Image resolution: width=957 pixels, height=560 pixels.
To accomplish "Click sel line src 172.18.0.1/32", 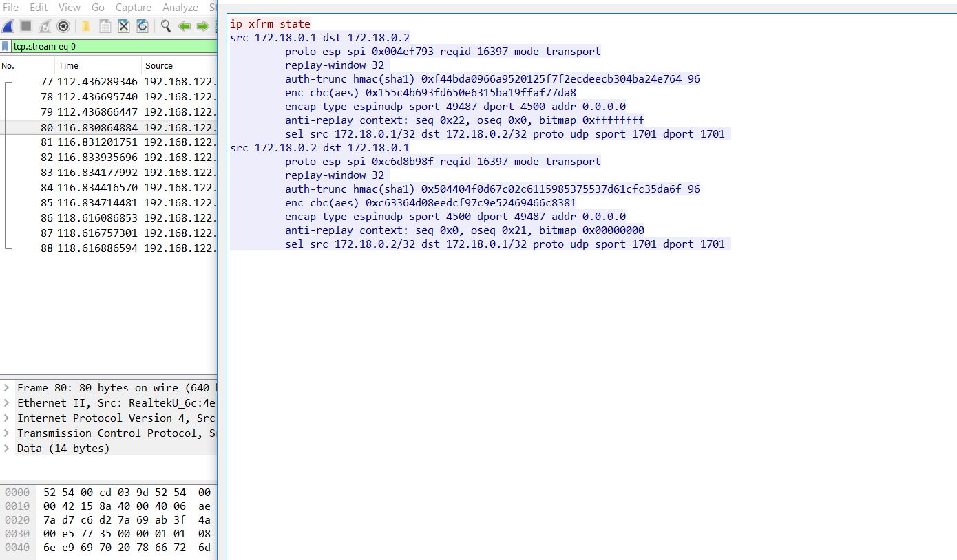I will [x=505, y=134].
